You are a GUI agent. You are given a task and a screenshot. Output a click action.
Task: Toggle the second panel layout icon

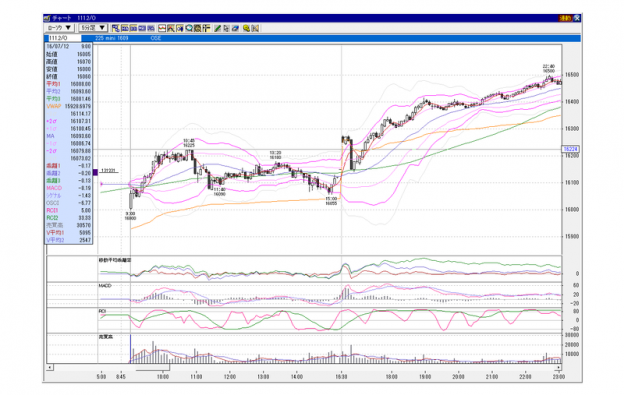click(x=125, y=28)
